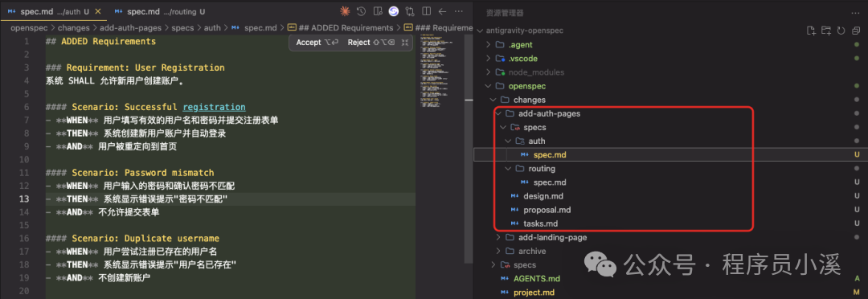Viewport: 868px width, 299px height.
Task: Click the back arrow in editor toolbar
Action: tap(442, 11)
